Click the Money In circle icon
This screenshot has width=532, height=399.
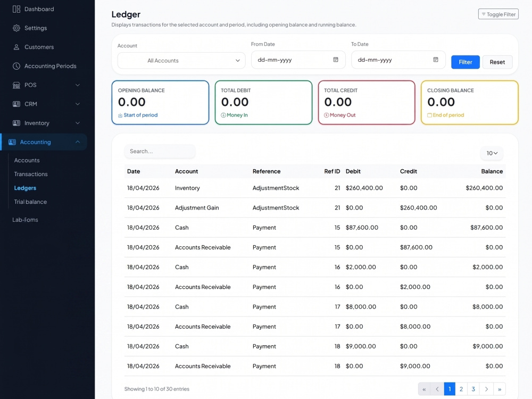(x=223, y=115)
